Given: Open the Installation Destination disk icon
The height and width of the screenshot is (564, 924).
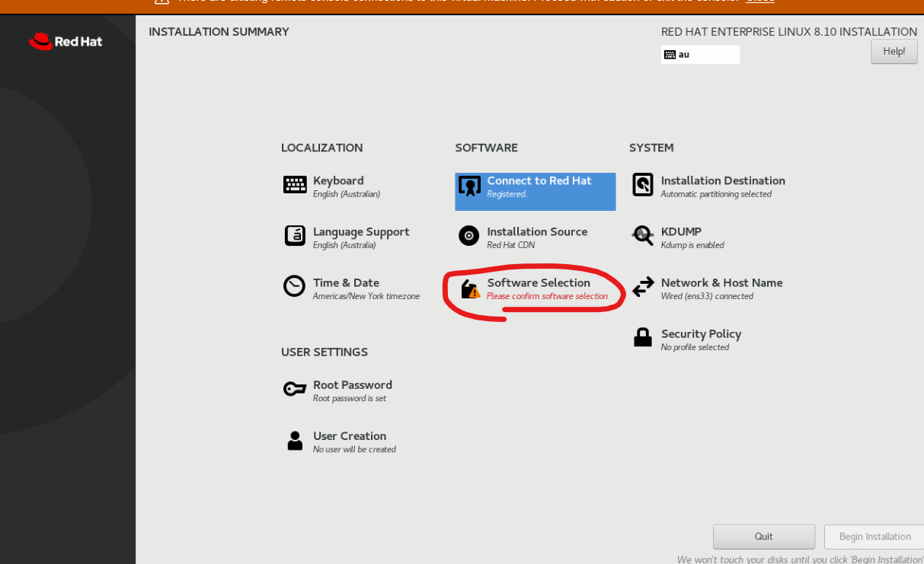Looking at the screenshot, I should click(x=643, y=185).
